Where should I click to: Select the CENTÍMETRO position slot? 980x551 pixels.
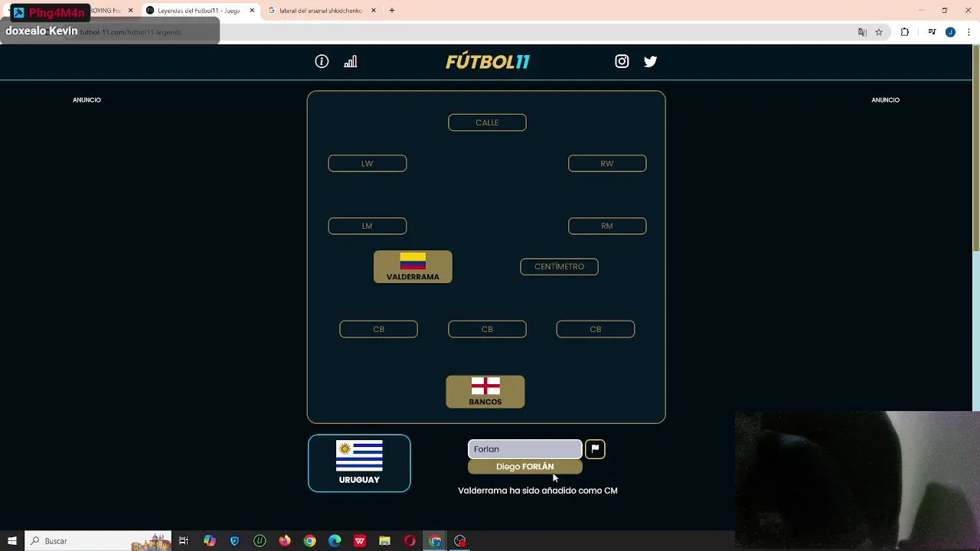click(x=559, y=266)
